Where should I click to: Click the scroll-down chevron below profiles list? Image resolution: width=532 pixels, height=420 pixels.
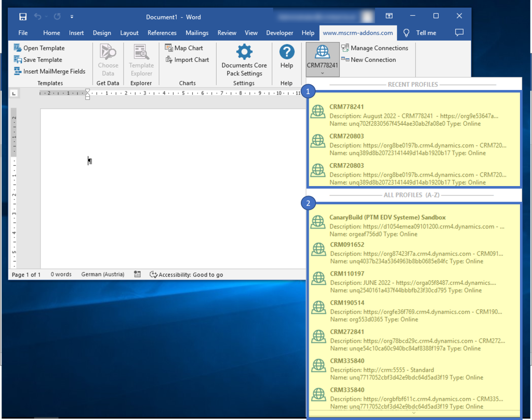tap(414, 413)
